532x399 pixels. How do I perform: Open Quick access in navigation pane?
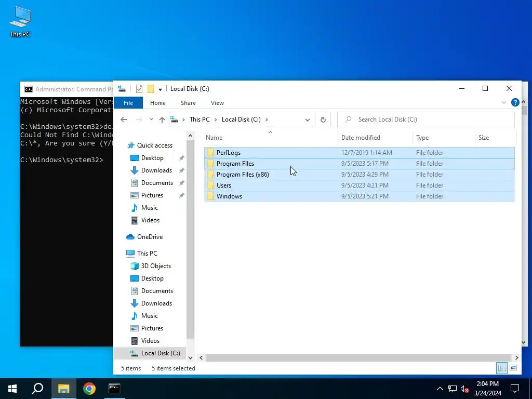coord(154,145)
